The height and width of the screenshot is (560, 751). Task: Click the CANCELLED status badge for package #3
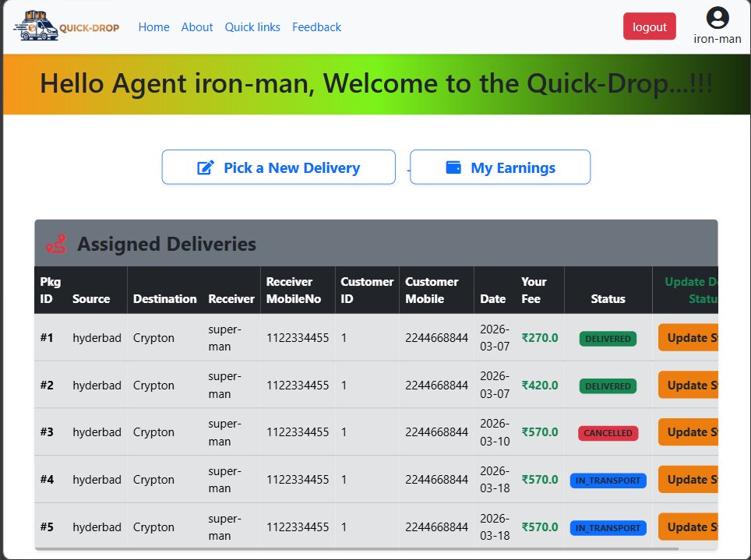608,433
